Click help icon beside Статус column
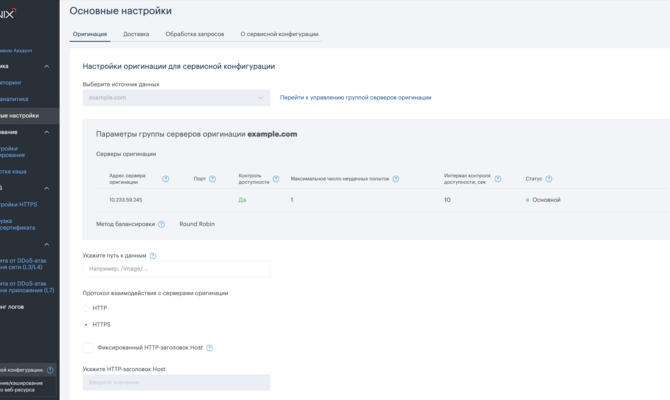 (x=549, y=179)
